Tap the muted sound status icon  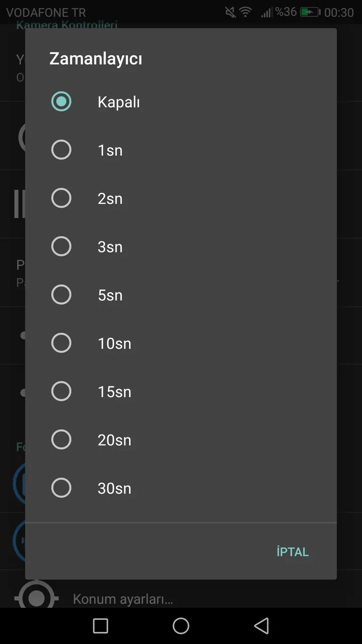pos(230,12)
